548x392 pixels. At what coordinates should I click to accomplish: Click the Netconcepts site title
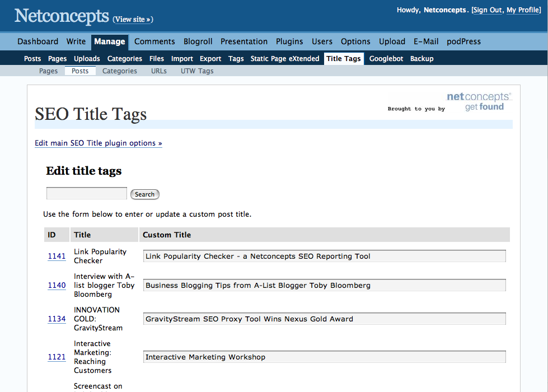point(62,16)
